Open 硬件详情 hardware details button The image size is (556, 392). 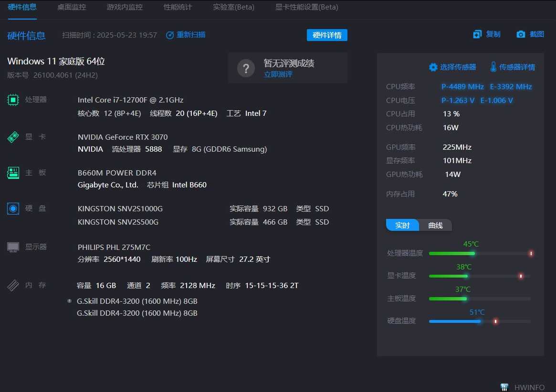click(327, 35)
